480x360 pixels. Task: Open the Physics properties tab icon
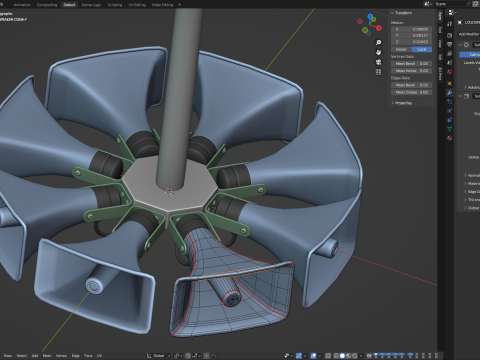(450, 111)
